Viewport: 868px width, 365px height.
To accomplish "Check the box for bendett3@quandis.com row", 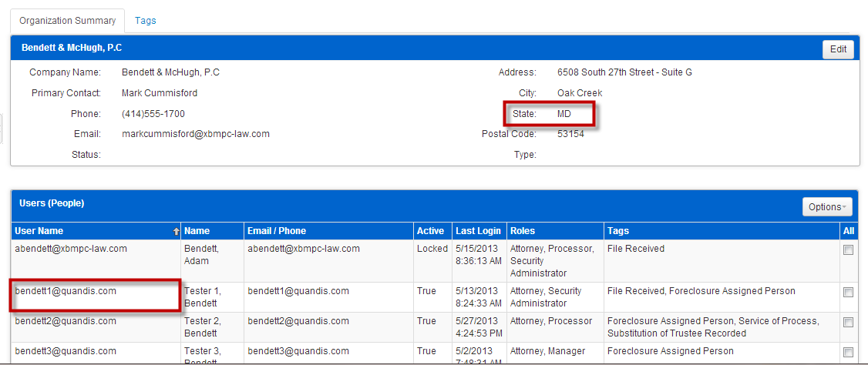I will 848,352.
